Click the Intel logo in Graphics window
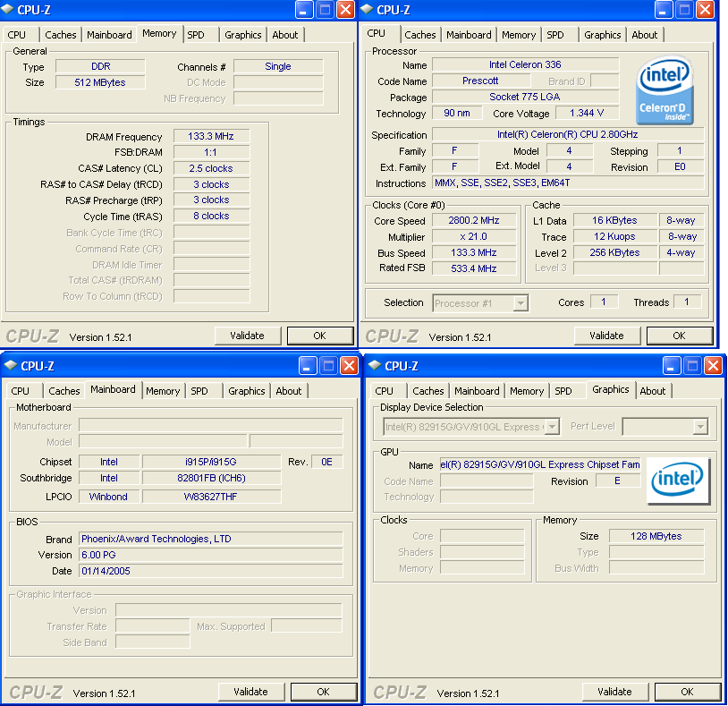Image resolution: width=728 pixels, height=706 pixels. click(x=677, y=481)
